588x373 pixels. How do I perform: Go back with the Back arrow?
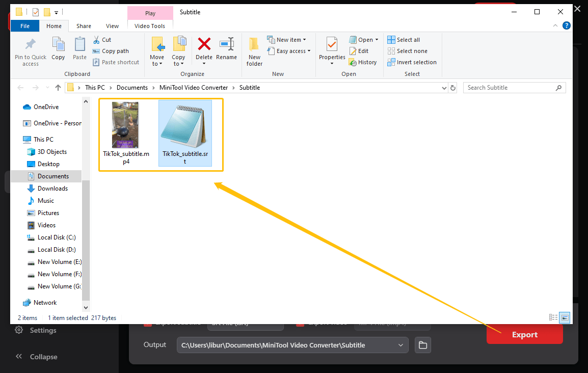(20, 88)
